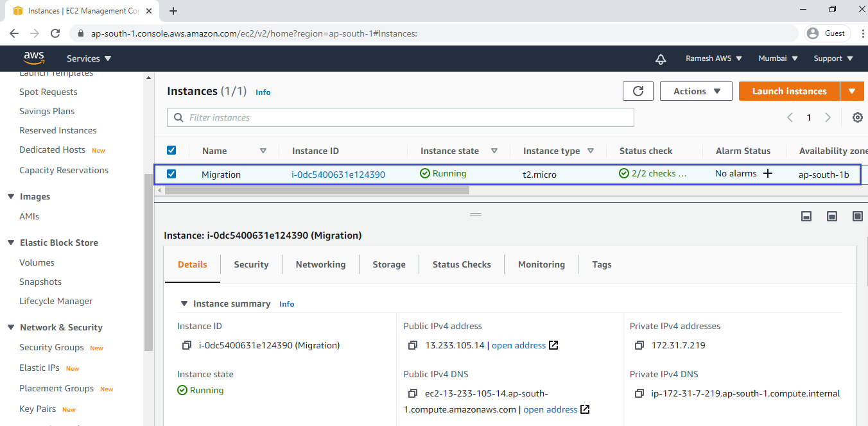Collapse the Images sidebar section
This screenshot has height=426, width=868.
coord(11,196)
